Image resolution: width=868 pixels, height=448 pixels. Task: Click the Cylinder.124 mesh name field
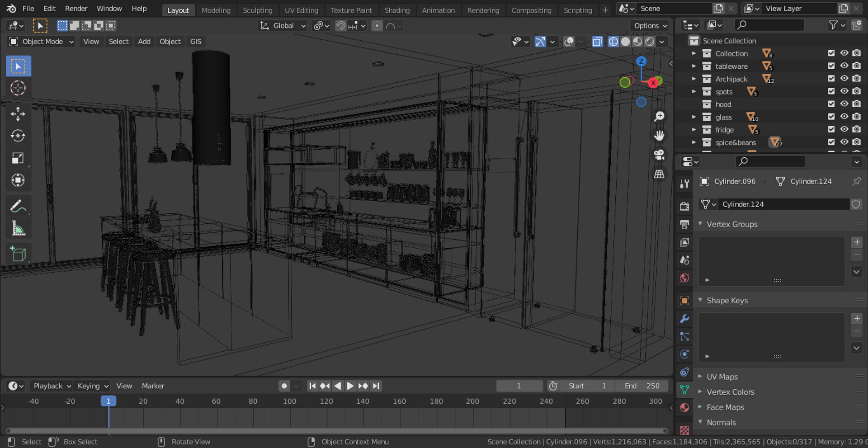tap(784, 204)
